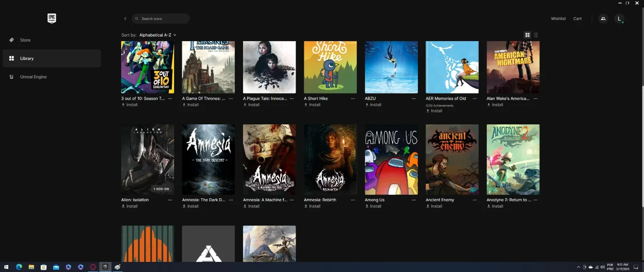Open options menu for A Short Hike
644x272 pixels.
point(353,99)
